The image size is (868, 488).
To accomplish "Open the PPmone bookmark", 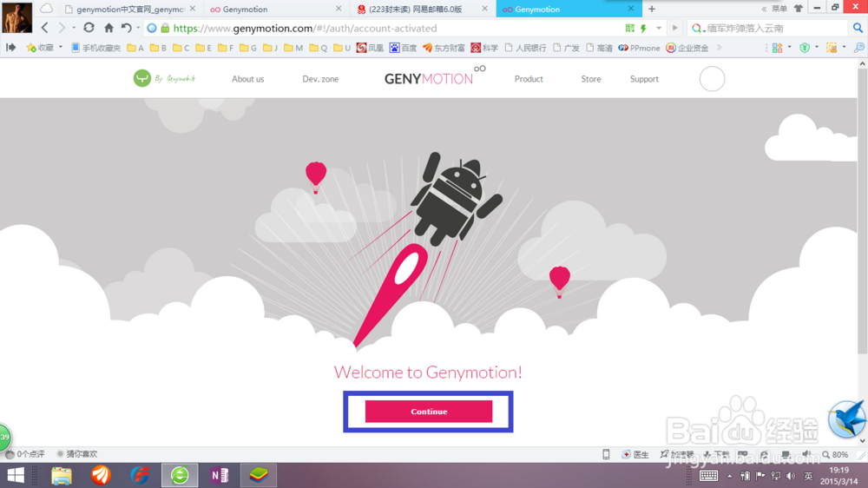I will [640, 48].
